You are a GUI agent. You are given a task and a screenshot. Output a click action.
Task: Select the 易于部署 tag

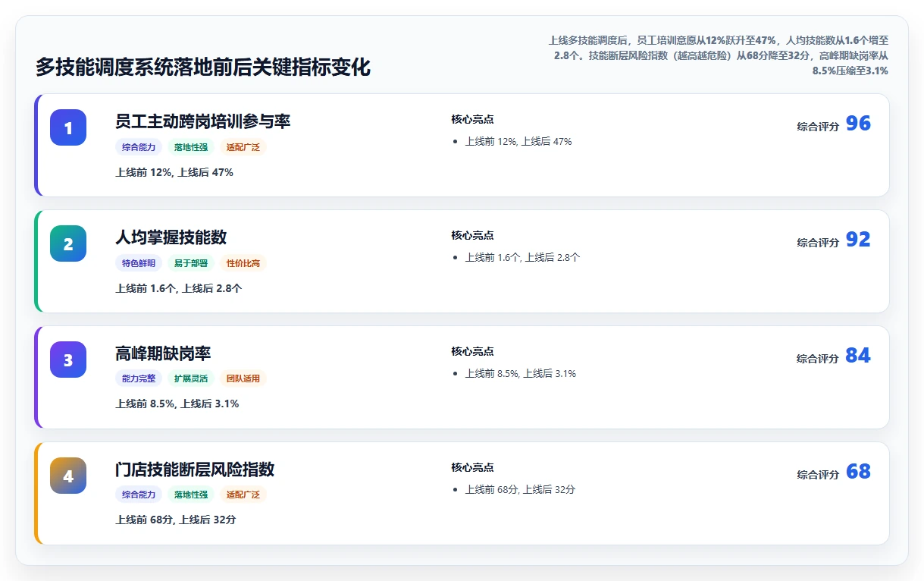pos(191,263)
